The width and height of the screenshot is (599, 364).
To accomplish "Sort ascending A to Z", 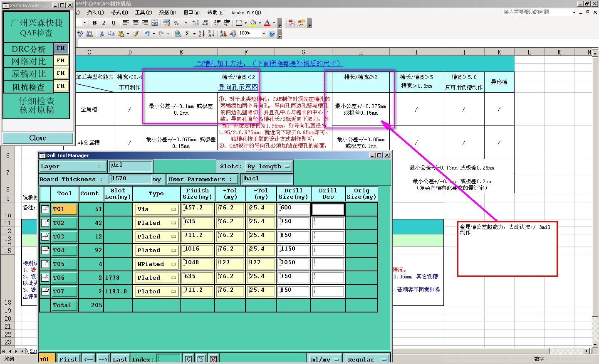I will pyautogui.click(x=201, y=34).
